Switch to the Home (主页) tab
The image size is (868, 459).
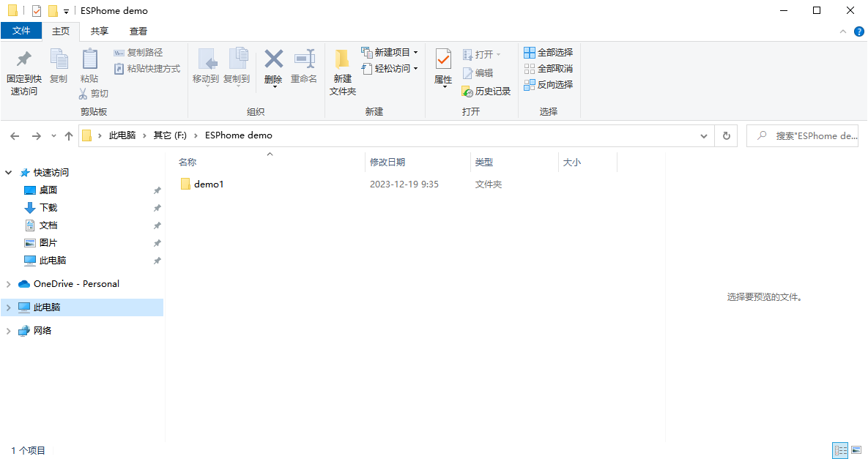(x=61, y=31)
